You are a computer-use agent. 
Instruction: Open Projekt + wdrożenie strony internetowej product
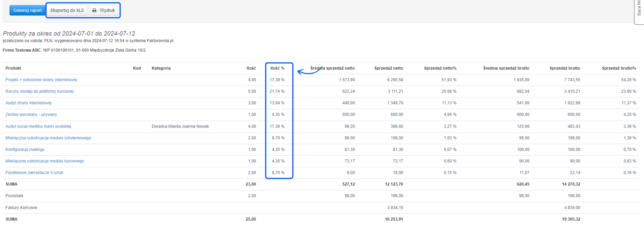point(41,80)
